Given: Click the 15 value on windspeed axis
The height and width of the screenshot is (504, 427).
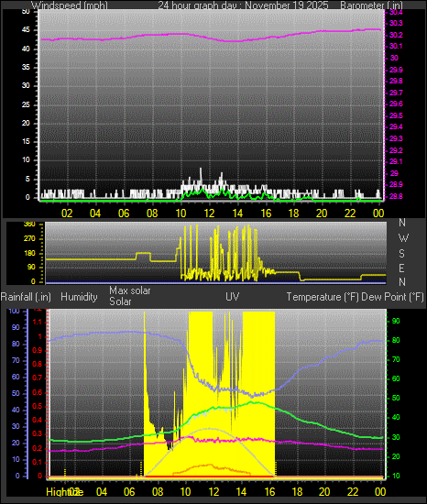Looking at the screenshot, I should (x=26, y=142).
